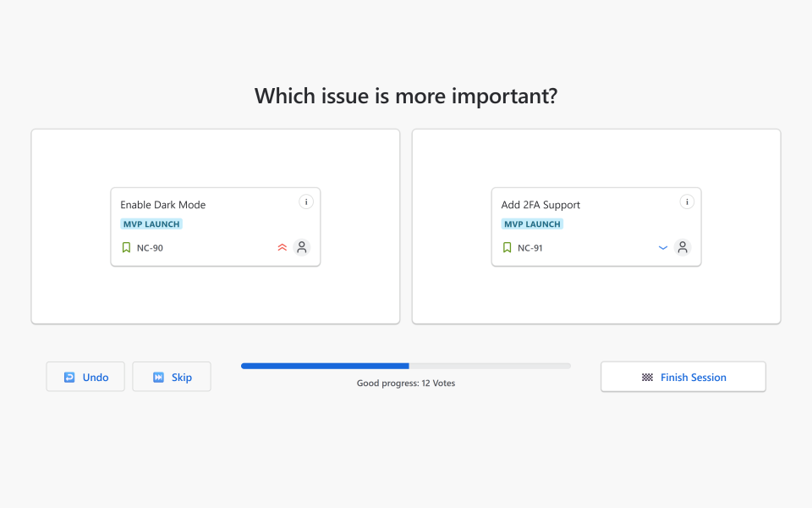Click the assignee avatar on the NC-90 card
The image size is (812, 508).
[x=302, y=247]
